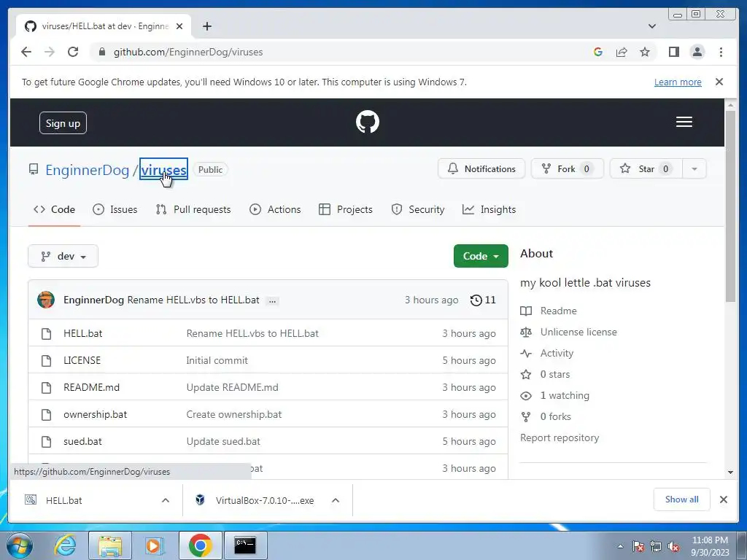This screenshot has width=747, height=560.
Task: Open the tab search chevron in Chrome
Action: [652, 26]
